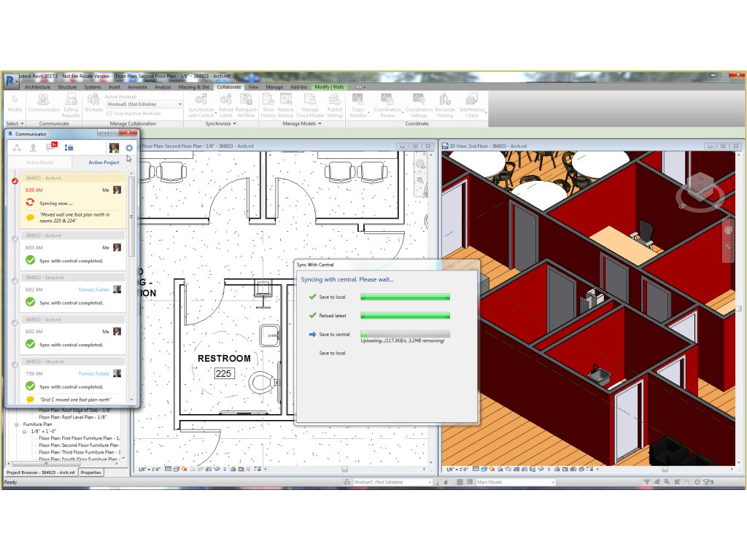The width and height of the screenshot is (747, 560).
Task: Expand the Manage Models panel dropdown
Action: [x=301, y=123]
